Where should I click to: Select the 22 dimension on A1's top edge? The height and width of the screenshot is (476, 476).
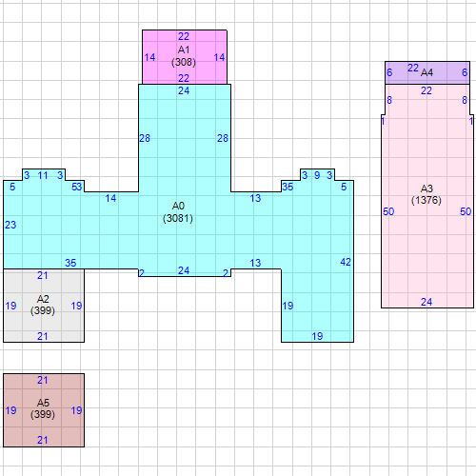(x=184, y=37)
